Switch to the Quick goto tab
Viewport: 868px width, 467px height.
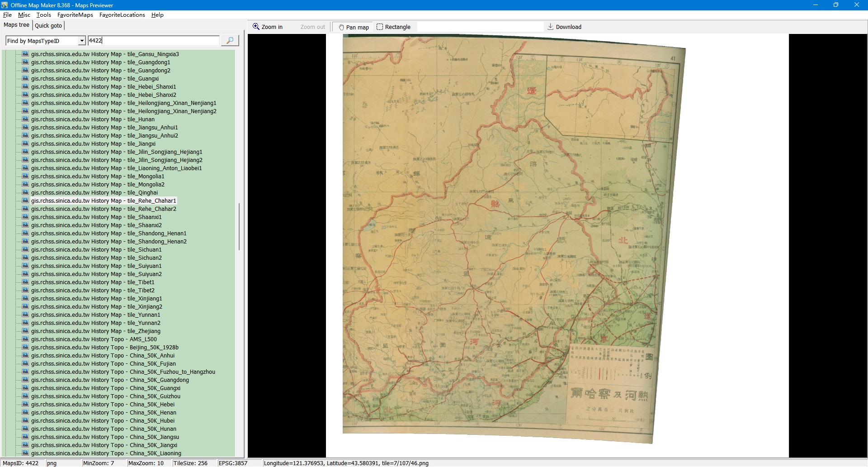pyautogui.click(x=48, y=26)
